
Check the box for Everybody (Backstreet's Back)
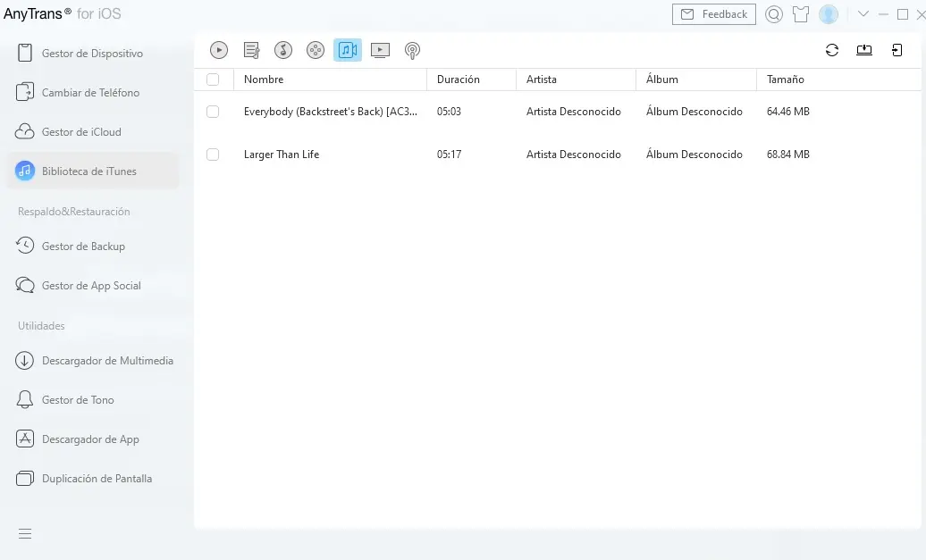pyautogui.click(x=213, y=112)
